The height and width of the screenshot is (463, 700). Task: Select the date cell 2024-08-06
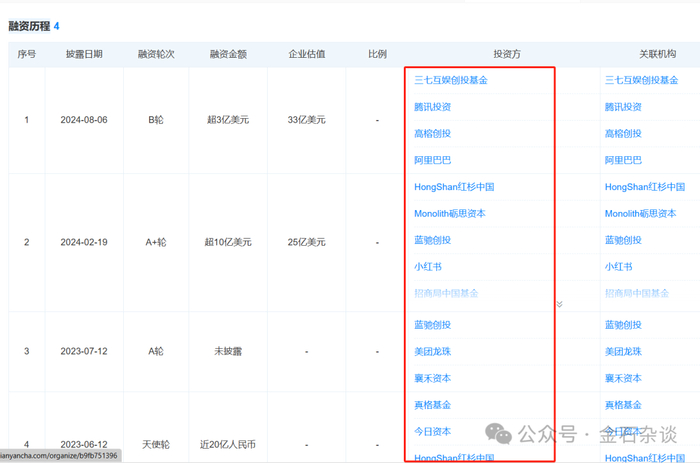pos(84,120)
